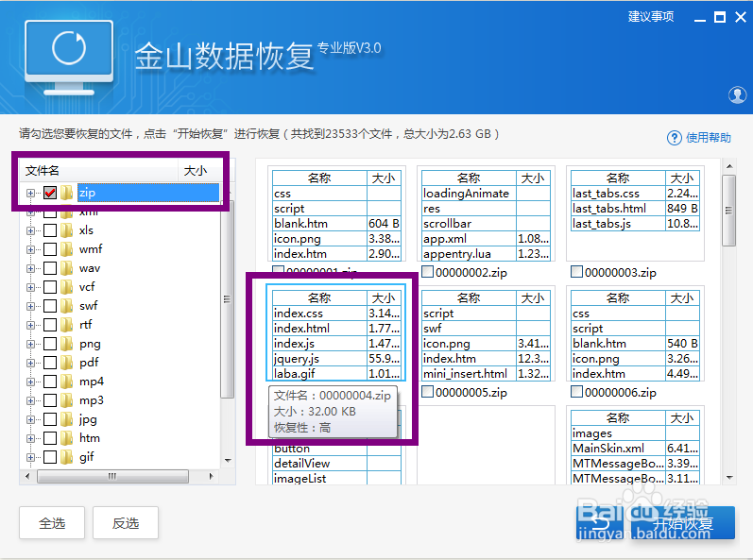753x560 pixels.
Task: Click the wmf folder icon
Action: click(x=67, y=249)
